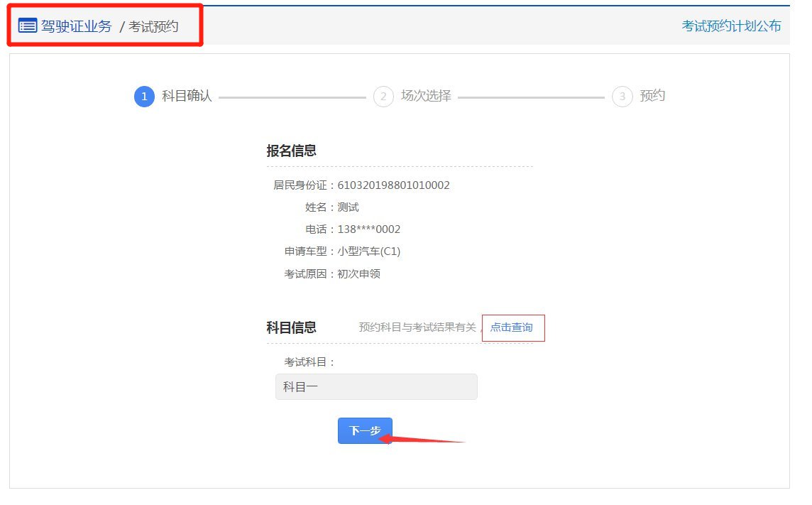Click the 点击查询 link

tap(512, 327)
